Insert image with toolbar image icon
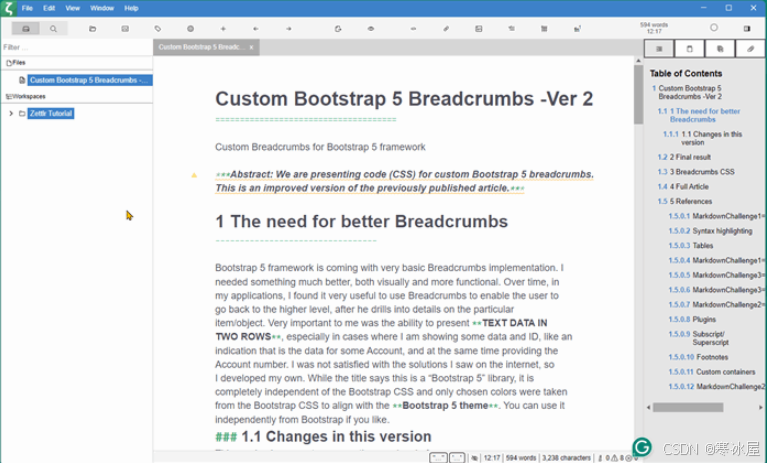767x463 pixels. click(x=478, y=29)
